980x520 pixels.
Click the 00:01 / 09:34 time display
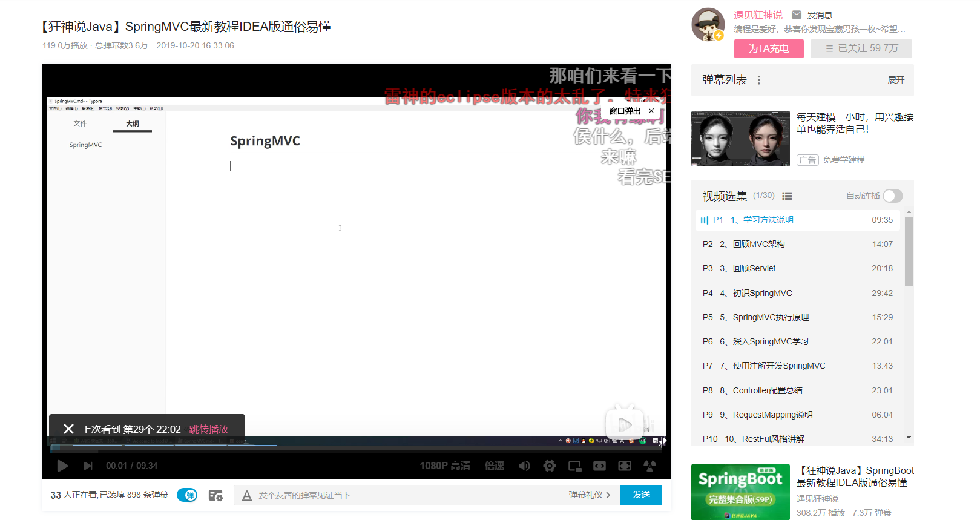point(131,466)
